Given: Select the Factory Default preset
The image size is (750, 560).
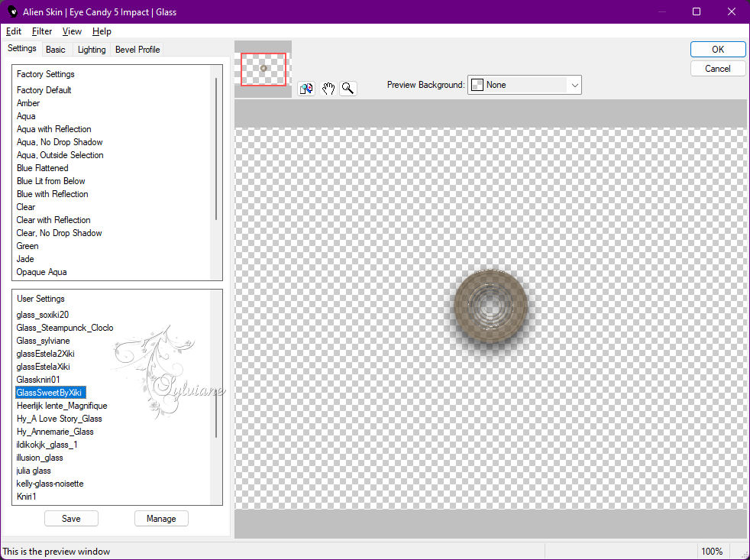Looking at the screenshot, I should 44,90.
